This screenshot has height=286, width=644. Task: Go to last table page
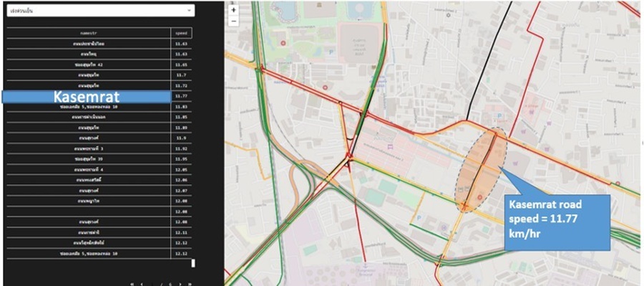[190, 284]
